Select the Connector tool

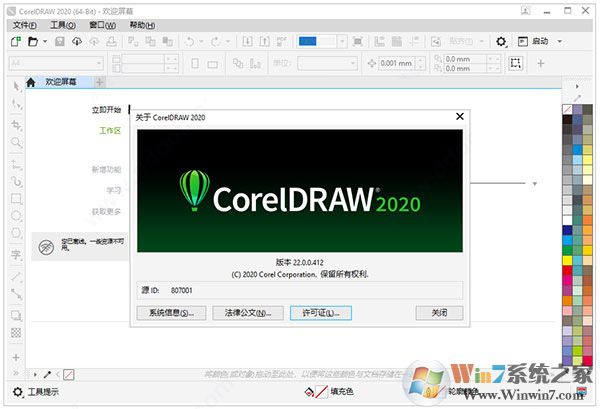(16, 293)
